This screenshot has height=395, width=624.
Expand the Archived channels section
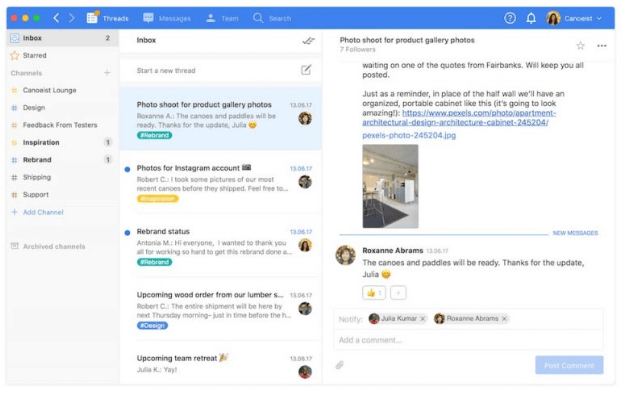[48, 247]
